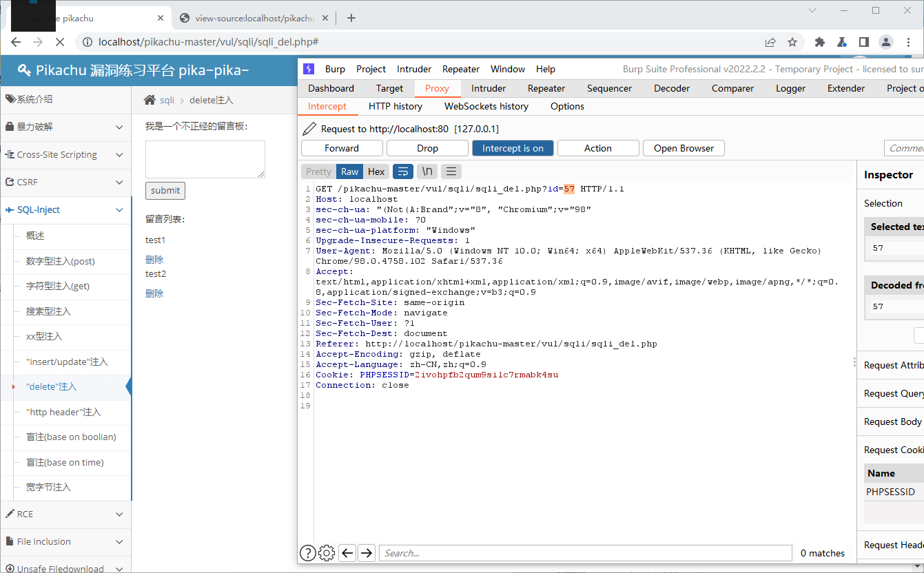Click the message board text area
Viewport: 924px width, 573px height.
coord(205,159)
